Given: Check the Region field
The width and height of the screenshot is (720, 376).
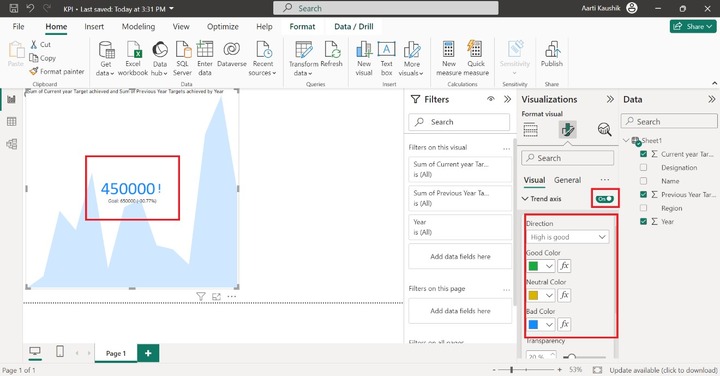Looking at the screenshot, I should [x=643, y=208].
